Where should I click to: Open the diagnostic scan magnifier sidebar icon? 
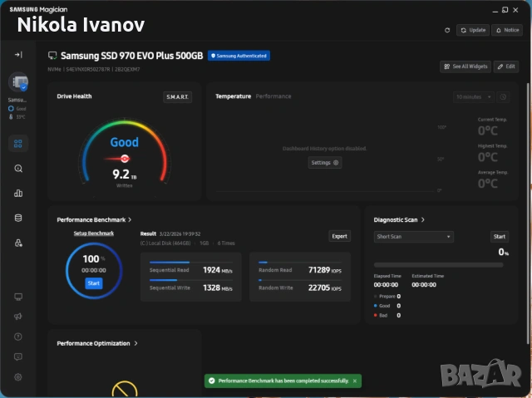(x=18, y=169)
